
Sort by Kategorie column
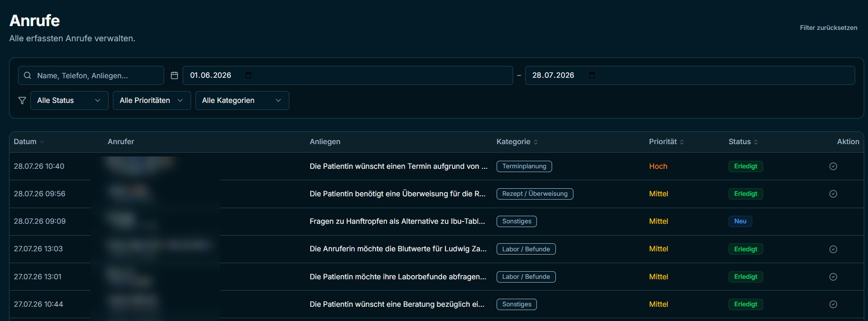(536, 142)
